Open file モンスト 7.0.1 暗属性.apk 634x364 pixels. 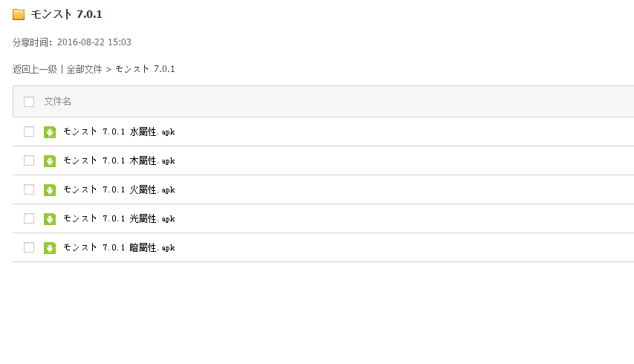119,248
